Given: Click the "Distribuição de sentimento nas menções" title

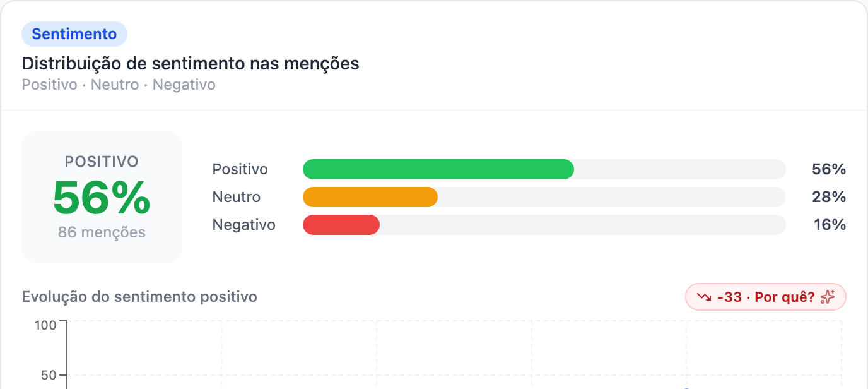Looking at the screenshot, I should [x=191, y=64].
